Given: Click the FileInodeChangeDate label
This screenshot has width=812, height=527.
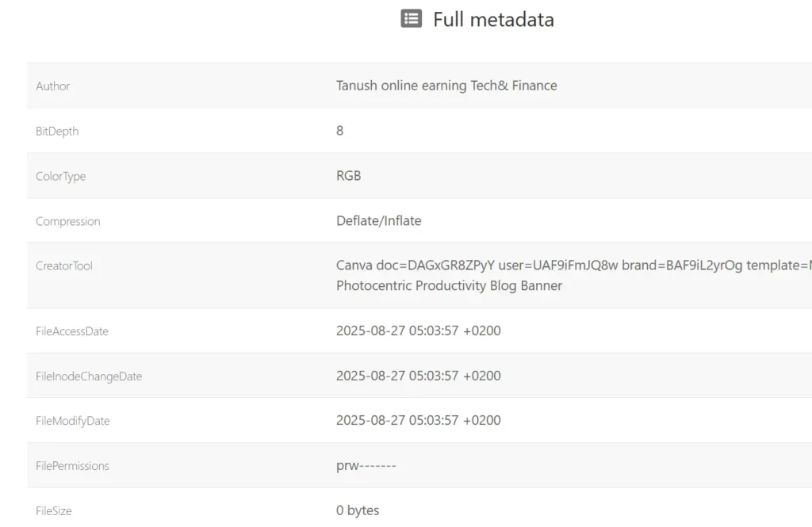Looking at the screenshot, I should [89, 376].
